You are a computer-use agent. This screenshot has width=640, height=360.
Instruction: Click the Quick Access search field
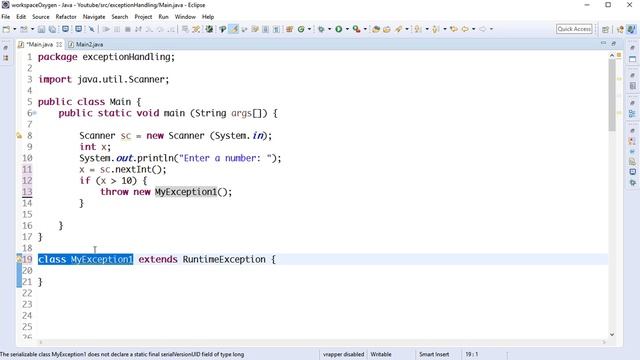tap(574, 29)
